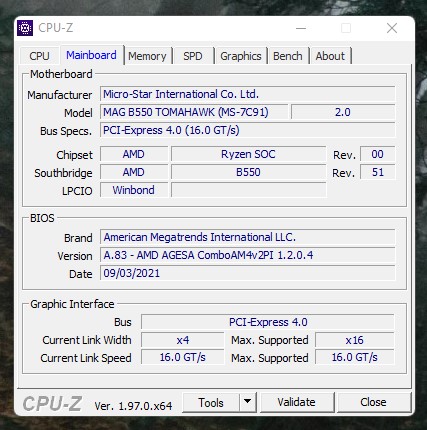427x430 pixels.
Task: Click the model revision field 2.0
Action: pyautogui.click(x=343, y=112)
